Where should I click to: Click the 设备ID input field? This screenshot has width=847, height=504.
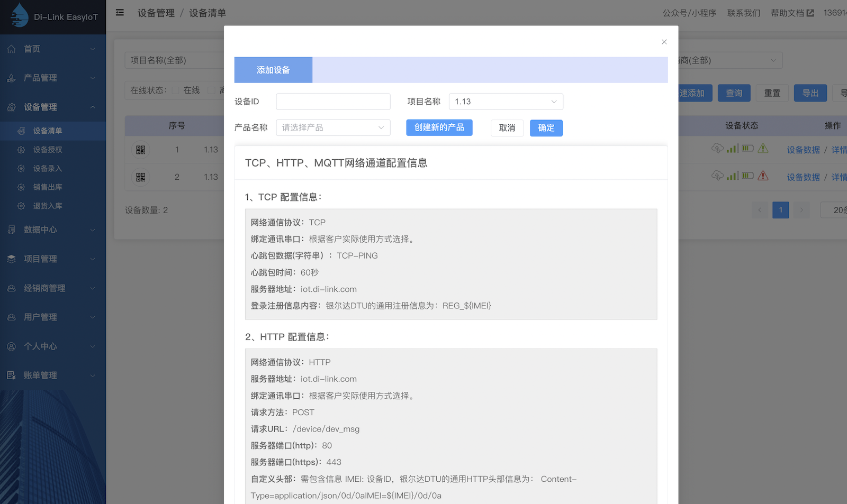(333, 102)
